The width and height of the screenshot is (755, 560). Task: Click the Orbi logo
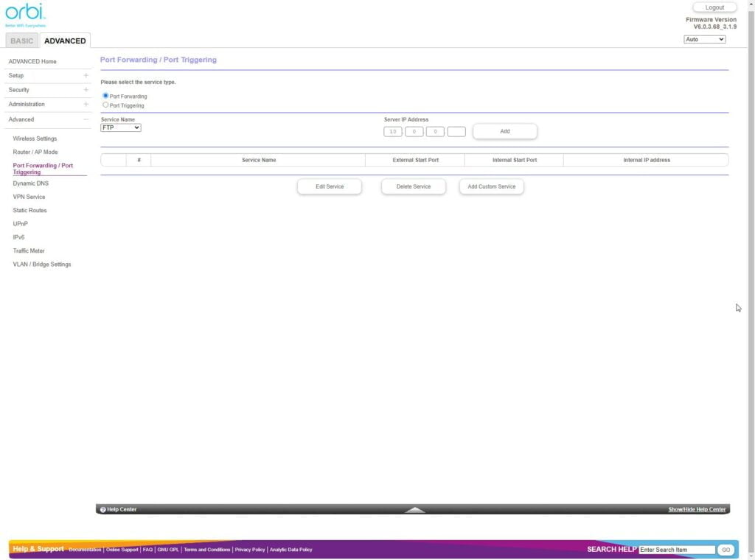tap(26, 13)
